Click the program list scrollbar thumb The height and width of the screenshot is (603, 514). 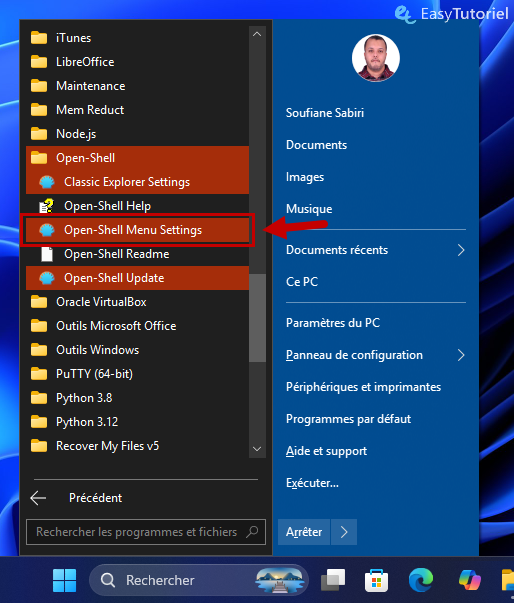[x=257, y=318]
